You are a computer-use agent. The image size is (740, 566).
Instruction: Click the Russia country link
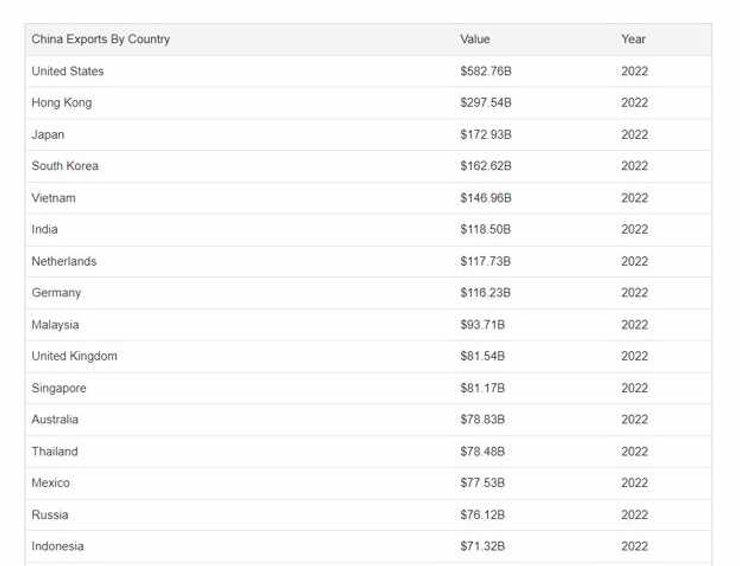pos(50,515)
